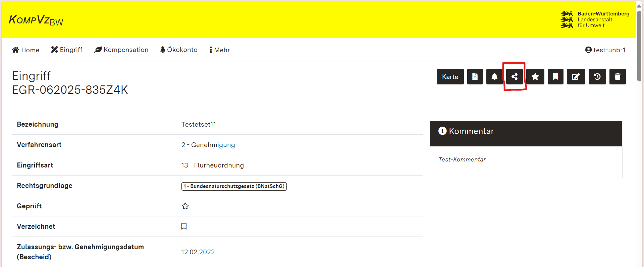Click the Bundesnaturschutzgesetz (BNatSchG) tag
644x267 pixels.
pos(234,186)
